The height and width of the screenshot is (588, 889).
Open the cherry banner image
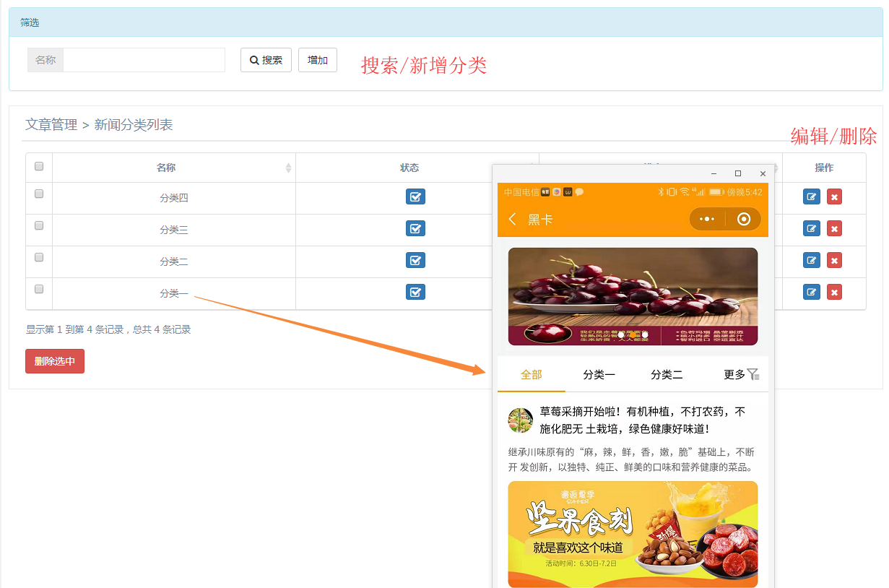point(633,296)
